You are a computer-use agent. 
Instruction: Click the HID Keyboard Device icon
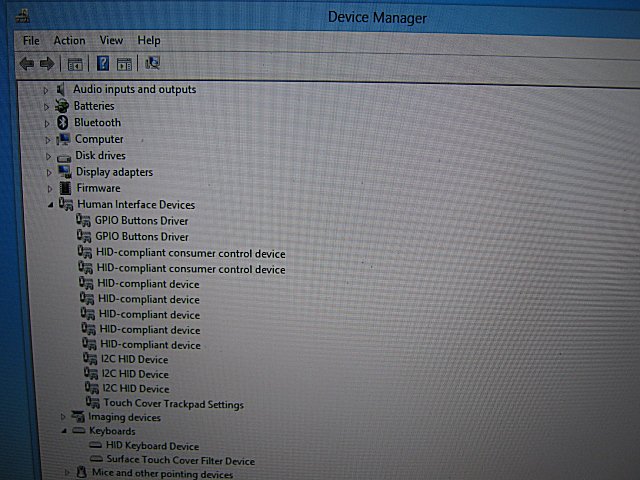[96, 445]
